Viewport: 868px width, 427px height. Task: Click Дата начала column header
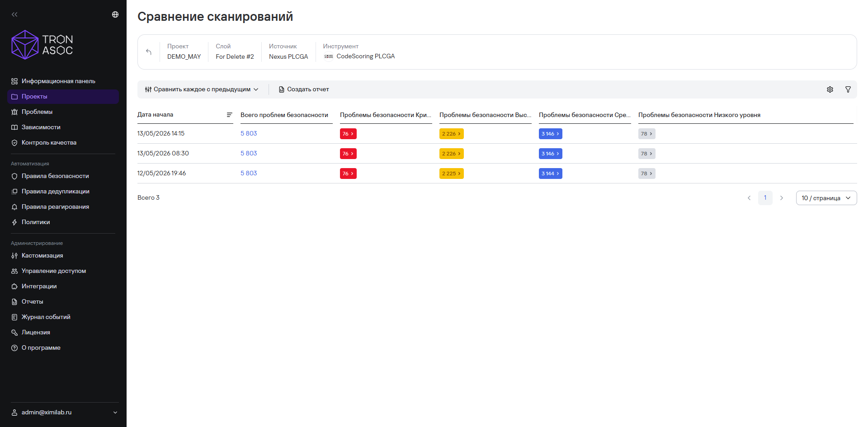click(156, 115)
